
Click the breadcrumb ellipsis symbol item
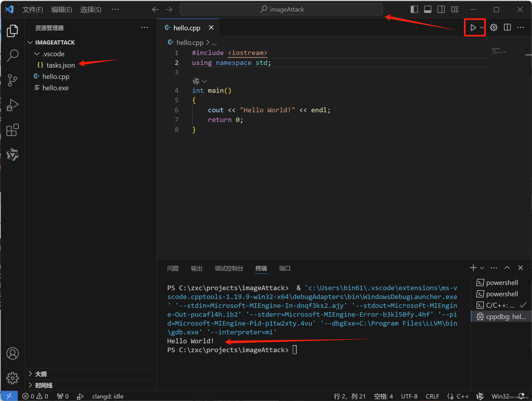point(214,43)
